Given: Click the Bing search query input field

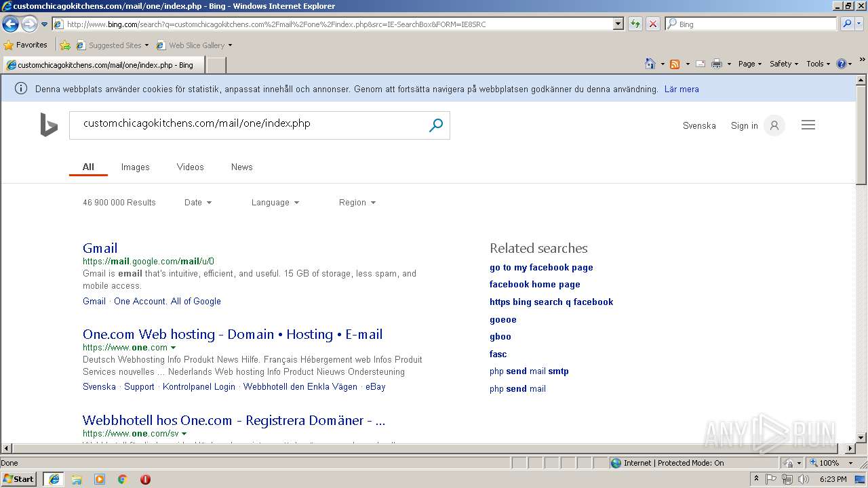Looking at the screenshot, I should (x=248, y=125).
